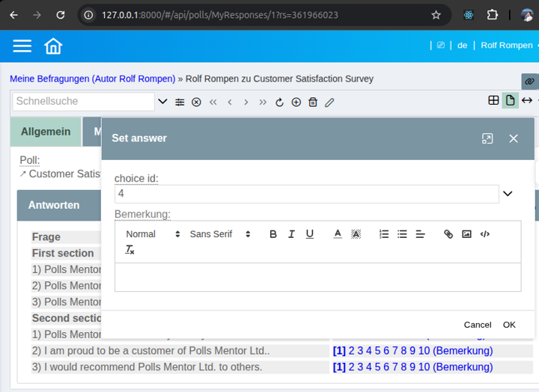Screen dimensions: 539x392
Task: Expand the Schnellsuche dropdown chevron
Action: pyautogui.click(x=162, y=101)
